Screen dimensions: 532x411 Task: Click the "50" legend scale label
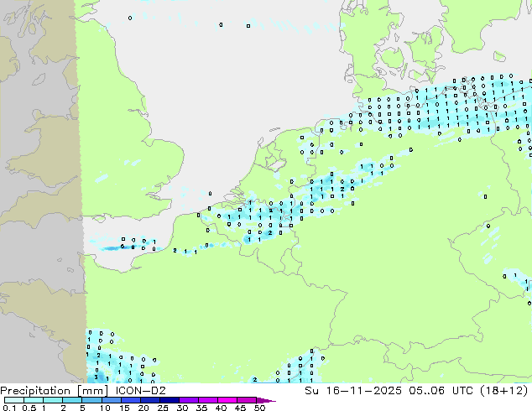click(x=260, y=408)
